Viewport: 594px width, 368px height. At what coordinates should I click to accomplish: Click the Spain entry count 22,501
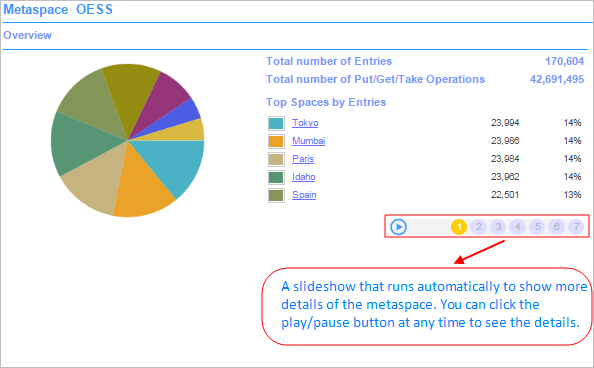[505, 195]
